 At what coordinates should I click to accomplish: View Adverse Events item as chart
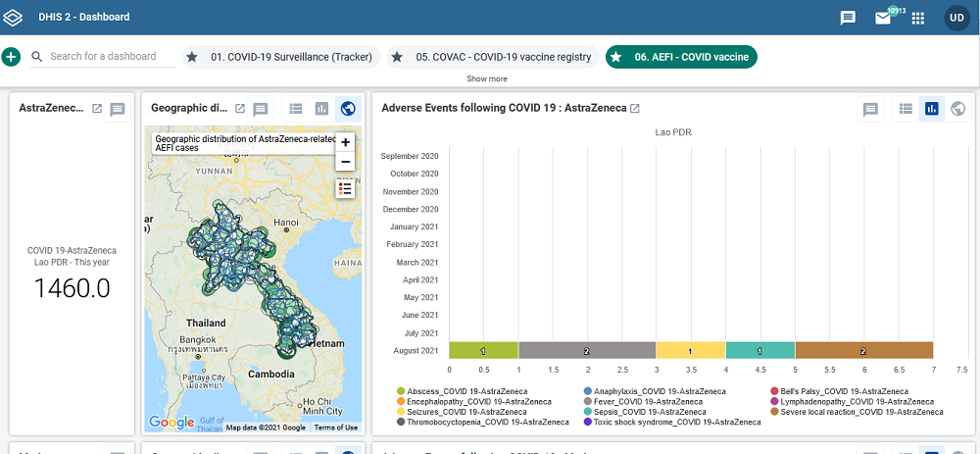[x=932, y=109]
